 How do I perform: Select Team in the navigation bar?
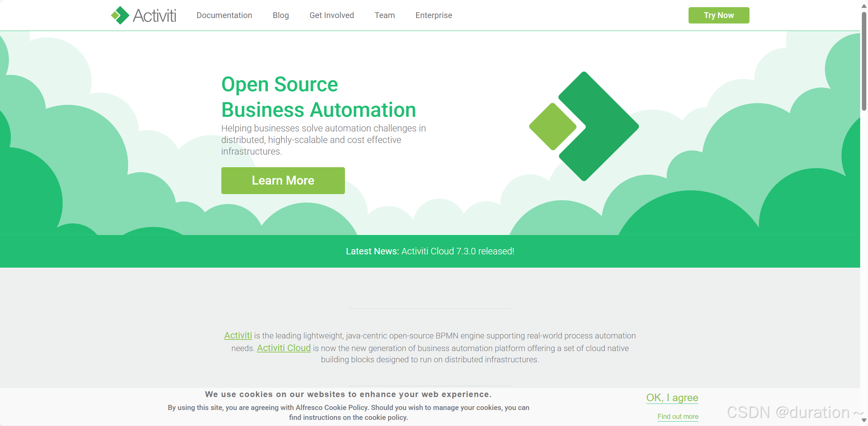(384, 15)
